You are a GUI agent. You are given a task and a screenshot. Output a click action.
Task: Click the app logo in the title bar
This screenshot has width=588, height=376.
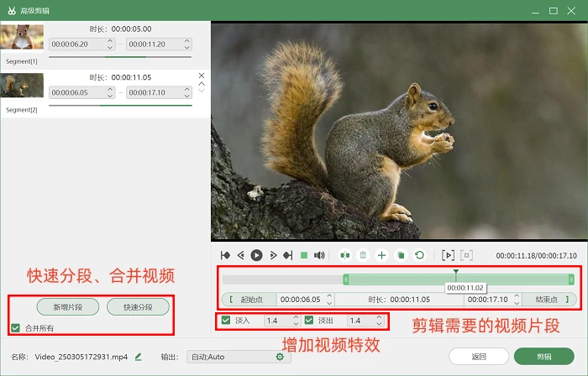(12, 11)
